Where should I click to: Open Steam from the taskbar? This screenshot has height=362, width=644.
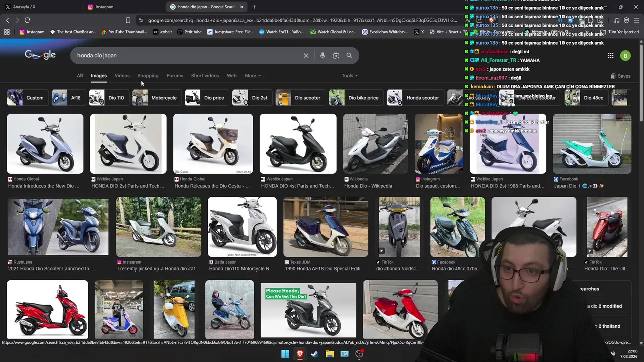tap(314, 354)
